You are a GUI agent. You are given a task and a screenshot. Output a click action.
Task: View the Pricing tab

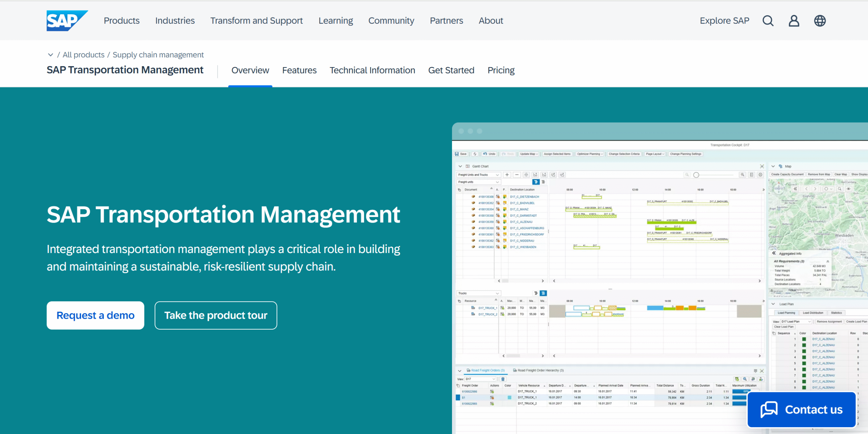501,70
